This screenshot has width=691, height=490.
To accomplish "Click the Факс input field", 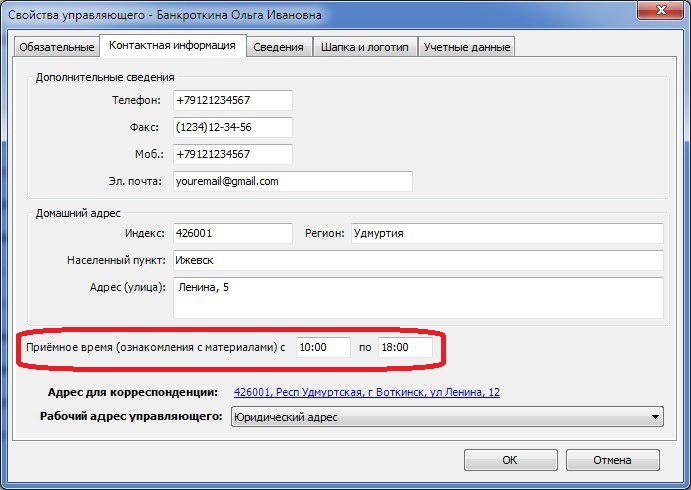I will point(232,128).
